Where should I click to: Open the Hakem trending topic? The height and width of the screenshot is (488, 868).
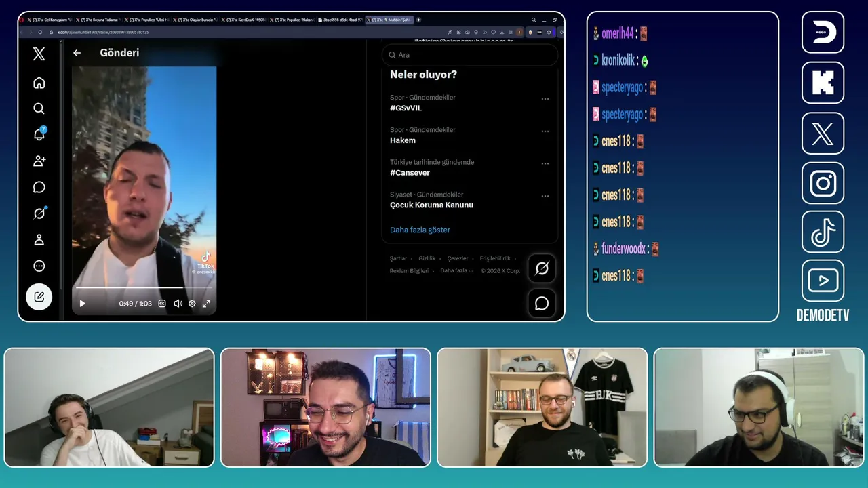(403, 140)
